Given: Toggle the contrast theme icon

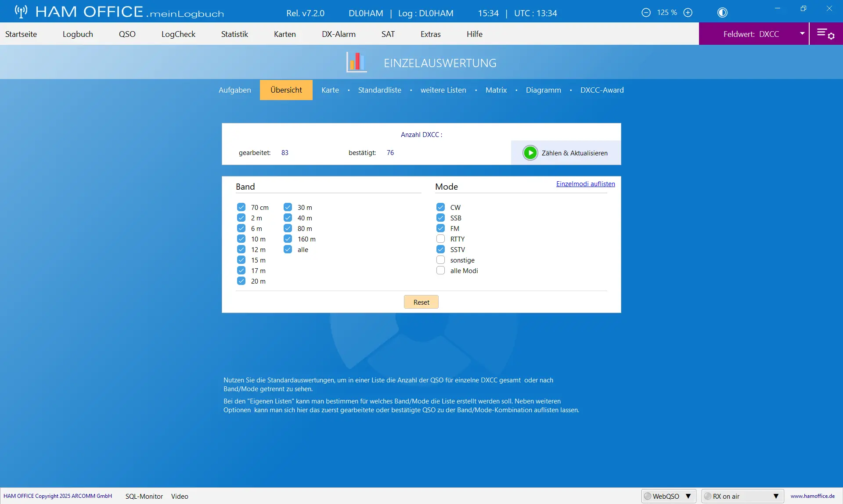Looking at the screenshot, I should click(x=722, y=13).
